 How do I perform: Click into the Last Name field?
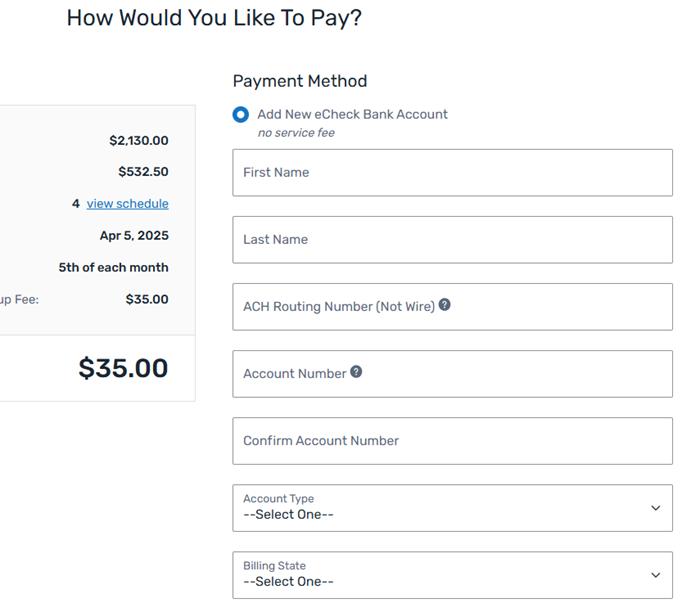click(452, 240)
